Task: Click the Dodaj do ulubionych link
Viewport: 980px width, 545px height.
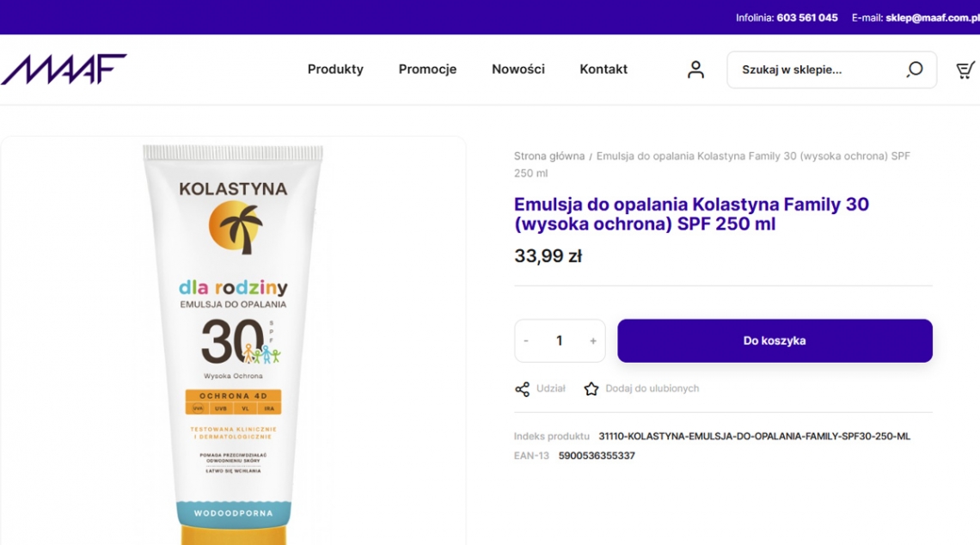Action: point(652,389)
